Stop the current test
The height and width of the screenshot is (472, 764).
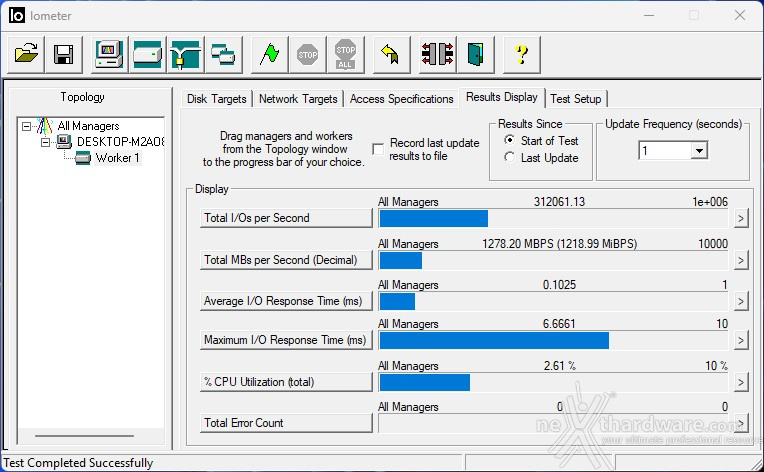pos(307,54)
